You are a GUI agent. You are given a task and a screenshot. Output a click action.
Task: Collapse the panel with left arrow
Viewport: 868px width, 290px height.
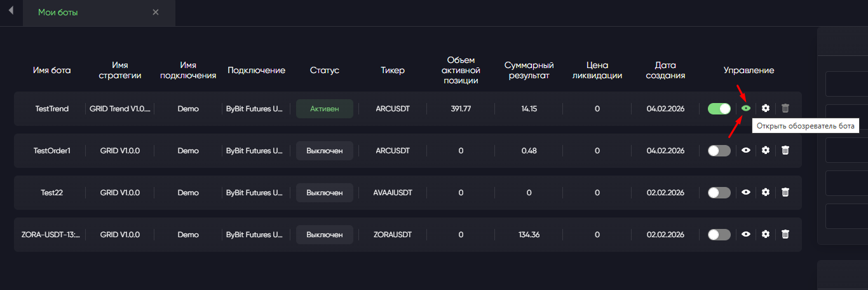click(11, 12)
